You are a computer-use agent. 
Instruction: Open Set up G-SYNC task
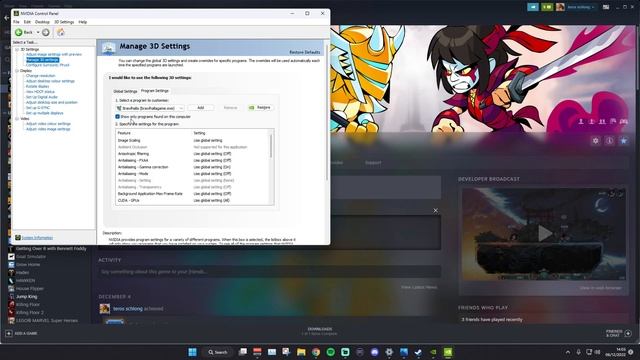point(38,107)
